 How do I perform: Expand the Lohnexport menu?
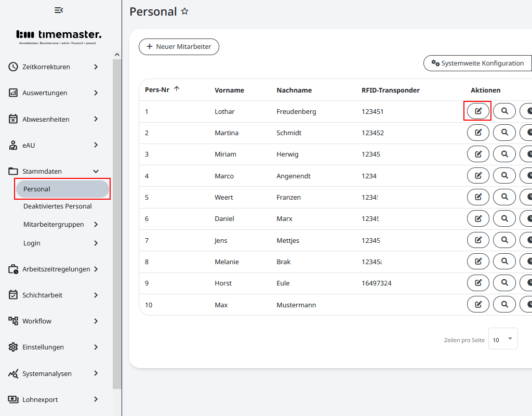pos(96,399)
